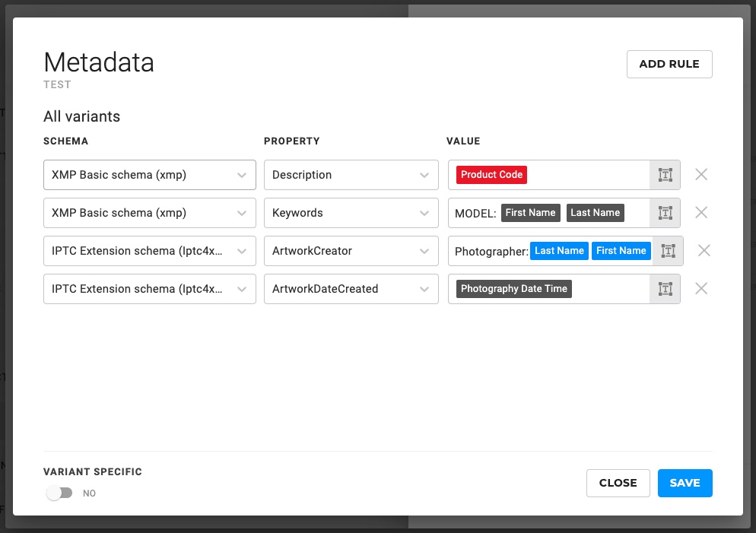The image size is (756, 533).
Task: Expand schema dropdown in Description row
Action: coord(149,175)
